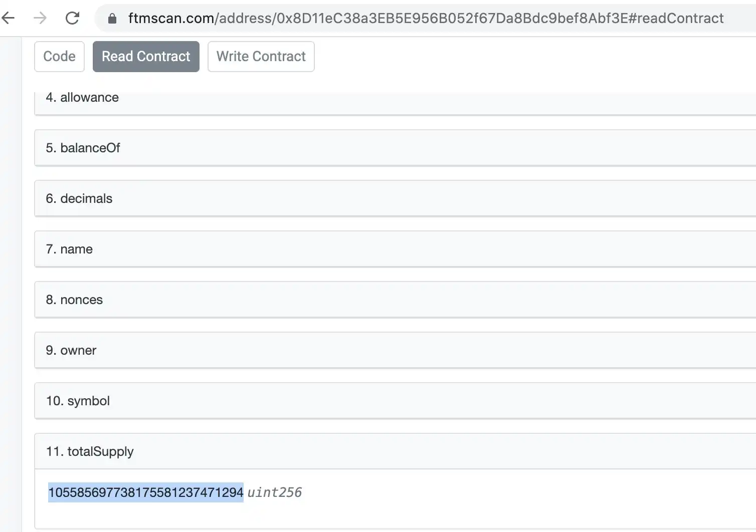Click the browser forward arrow
Viewport: 756px width, 532px height.
pyautogui.click(x=40, y=18)
